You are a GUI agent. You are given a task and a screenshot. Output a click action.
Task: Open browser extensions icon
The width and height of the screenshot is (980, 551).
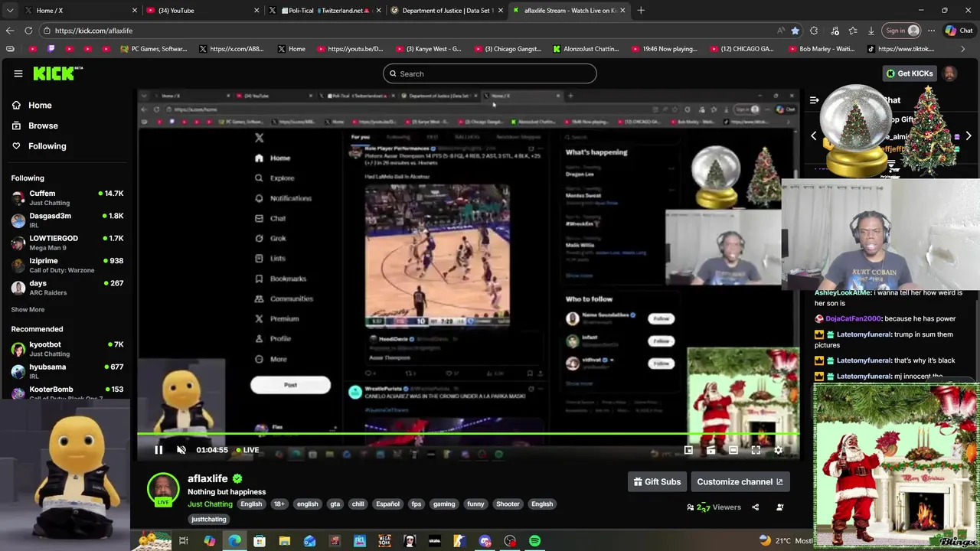814,31
